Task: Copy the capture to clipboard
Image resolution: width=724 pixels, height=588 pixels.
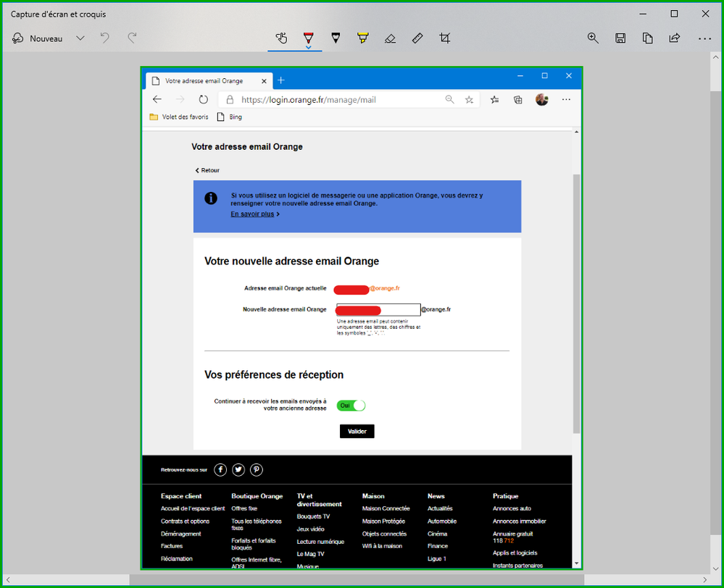Action: pos(647,38)
